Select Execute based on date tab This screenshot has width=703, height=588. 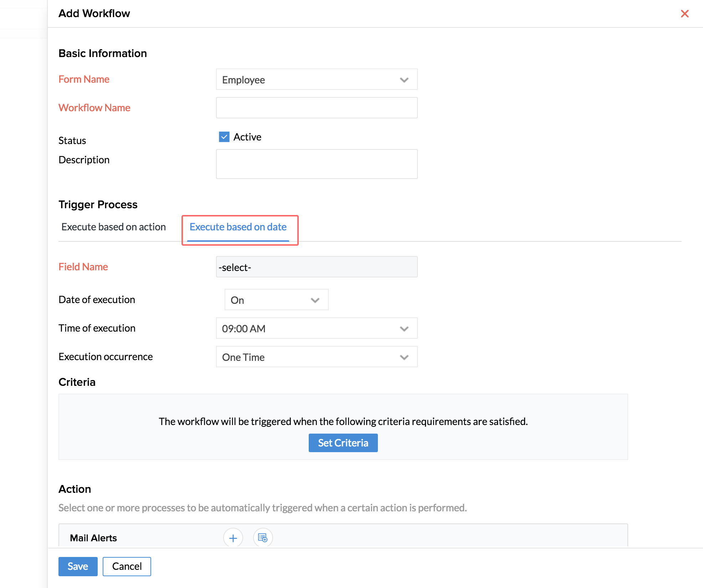coord(238,227)
